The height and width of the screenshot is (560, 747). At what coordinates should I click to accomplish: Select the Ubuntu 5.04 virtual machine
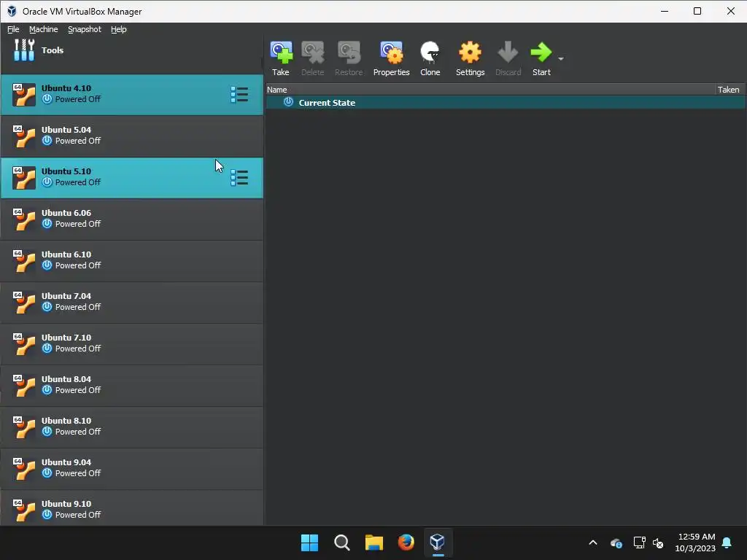coord(131,136)
